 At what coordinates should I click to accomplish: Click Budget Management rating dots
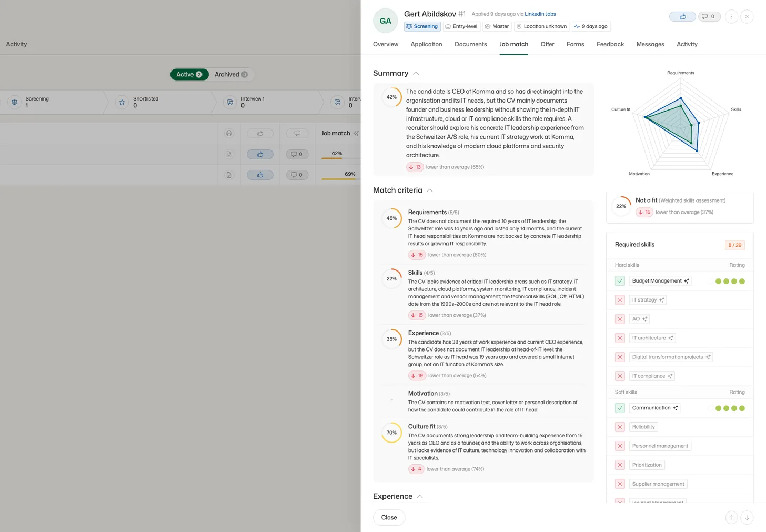727,281
